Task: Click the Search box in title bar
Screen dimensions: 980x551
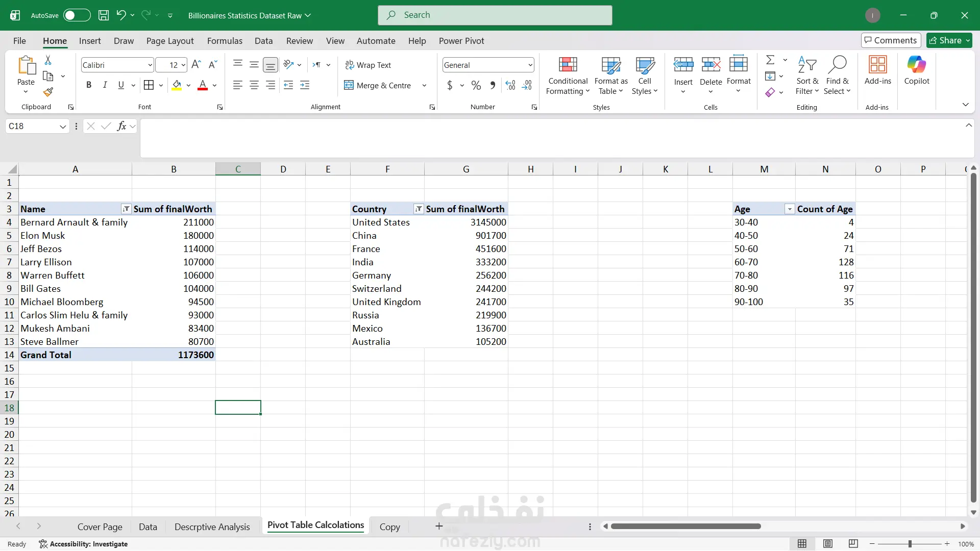Action: (495, 15)
